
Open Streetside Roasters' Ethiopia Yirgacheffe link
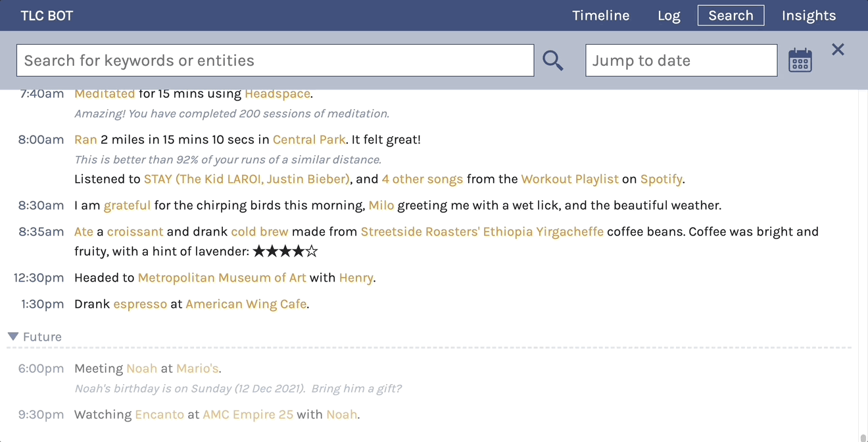(x=482, y=232)
